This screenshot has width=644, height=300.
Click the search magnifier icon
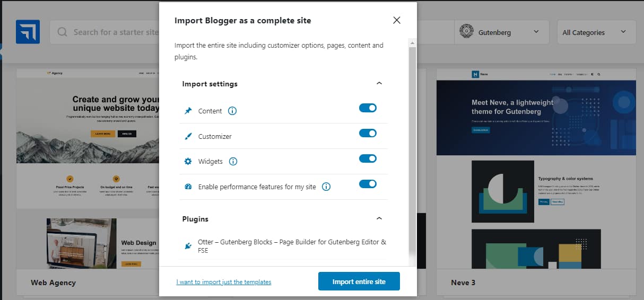63,32
